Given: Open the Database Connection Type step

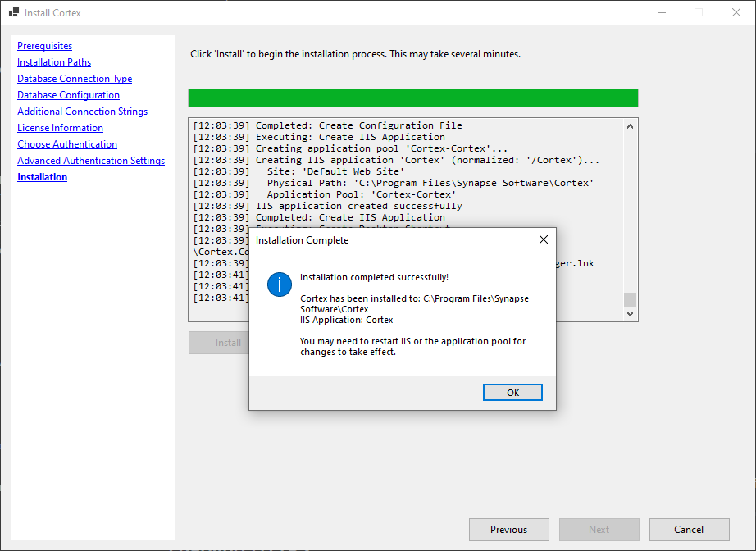Looking at the screenshot, I should click(74, 78).
